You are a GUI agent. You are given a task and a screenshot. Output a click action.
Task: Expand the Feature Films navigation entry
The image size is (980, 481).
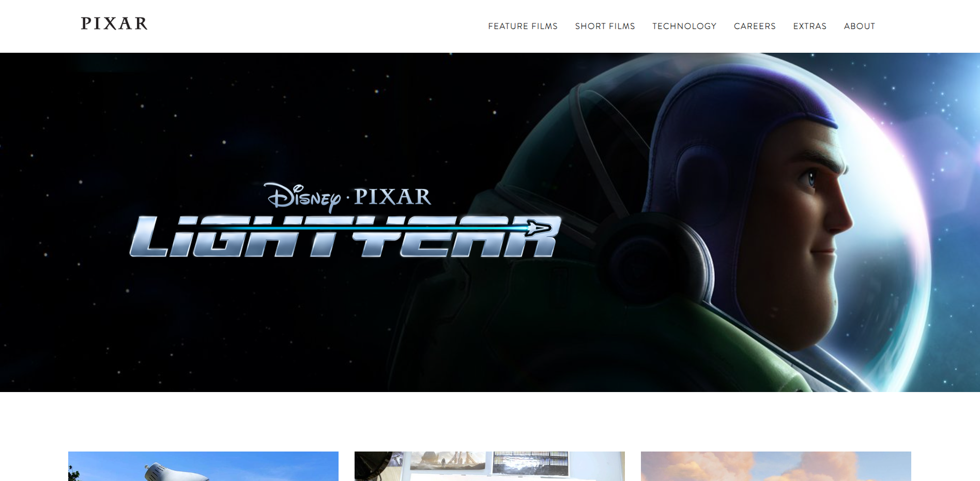pyautogui.click(x=523, y=26)
